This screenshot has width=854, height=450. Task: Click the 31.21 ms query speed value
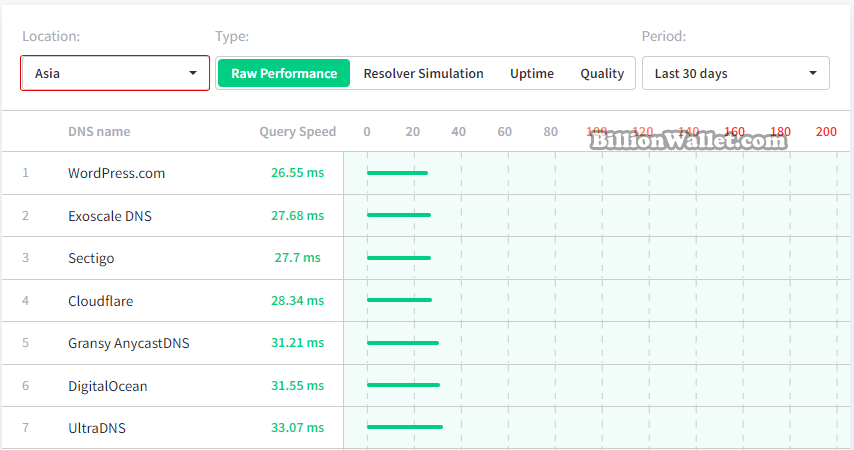[x=297, y=343]
